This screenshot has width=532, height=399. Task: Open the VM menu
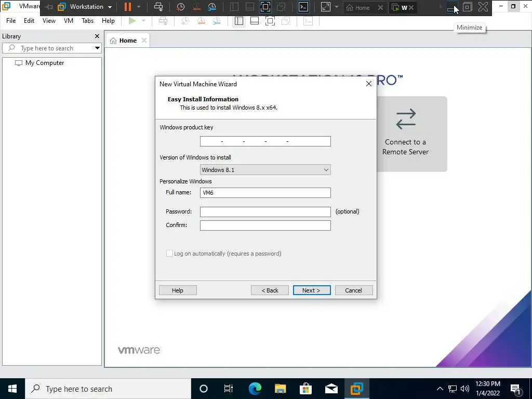tap(69, 21)
